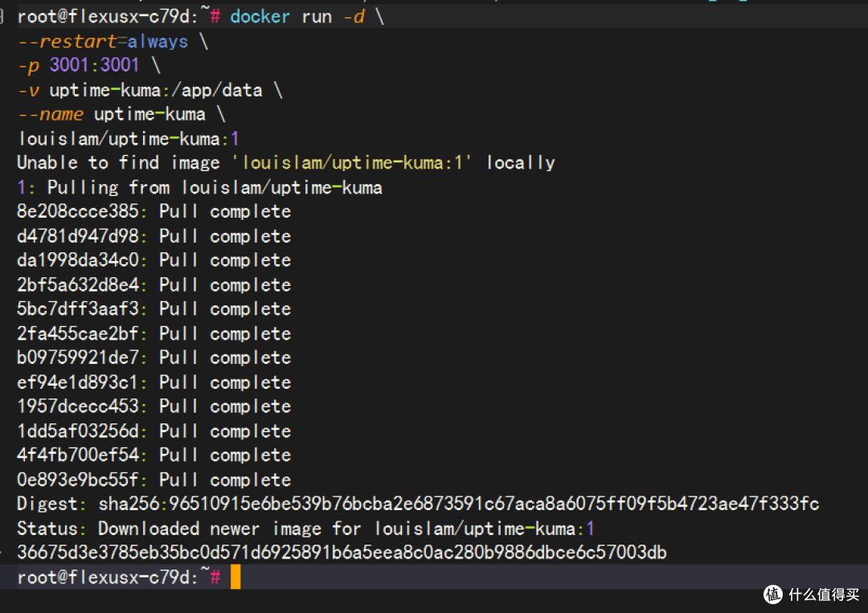Click the watermark logo icon bottom right
Screen dimensions: 868x613
[773, 595]
